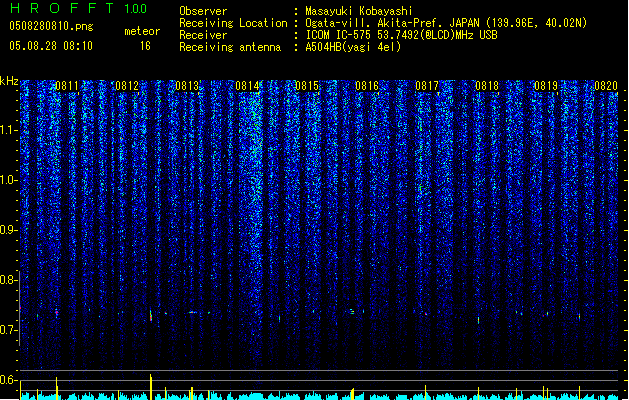
Task: Click the date stamp 05.08.28 08:10
Action: click(51, 46)
